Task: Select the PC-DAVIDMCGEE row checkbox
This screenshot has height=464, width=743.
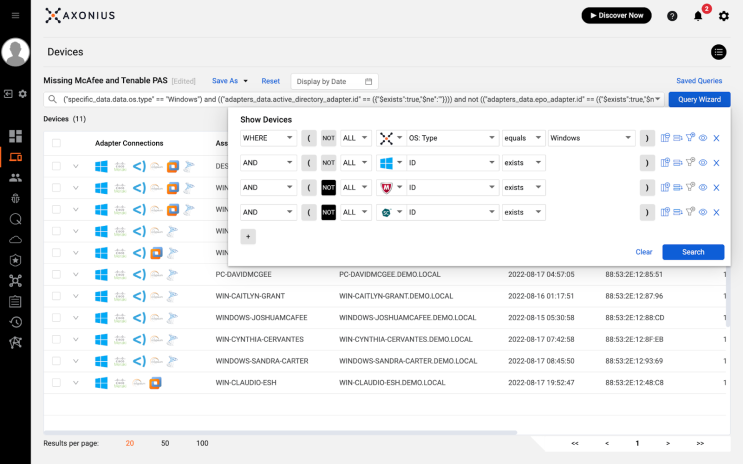Action: [57, 274]
